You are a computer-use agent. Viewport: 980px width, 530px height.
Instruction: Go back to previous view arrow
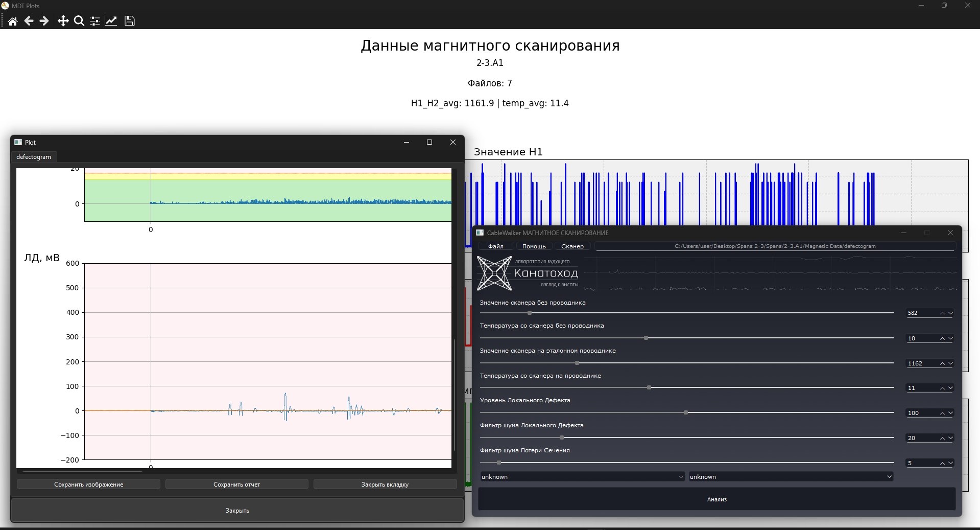point(29,21)
